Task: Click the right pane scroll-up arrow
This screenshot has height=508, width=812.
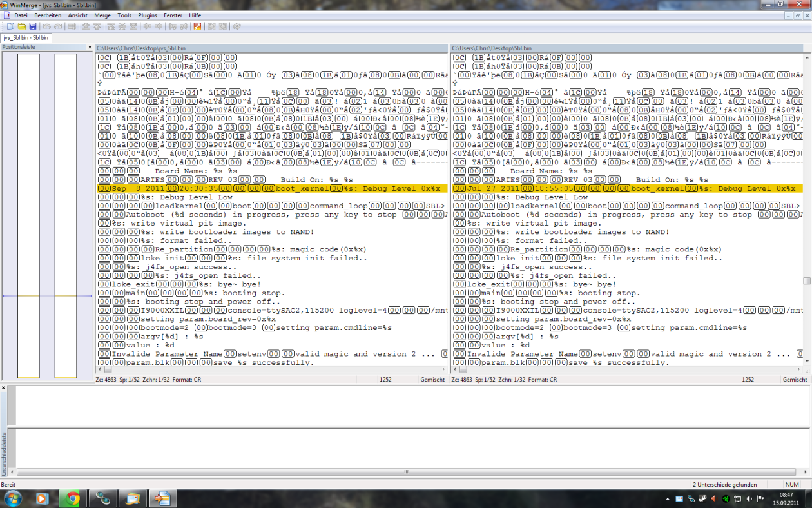Action: click(806, 57)
